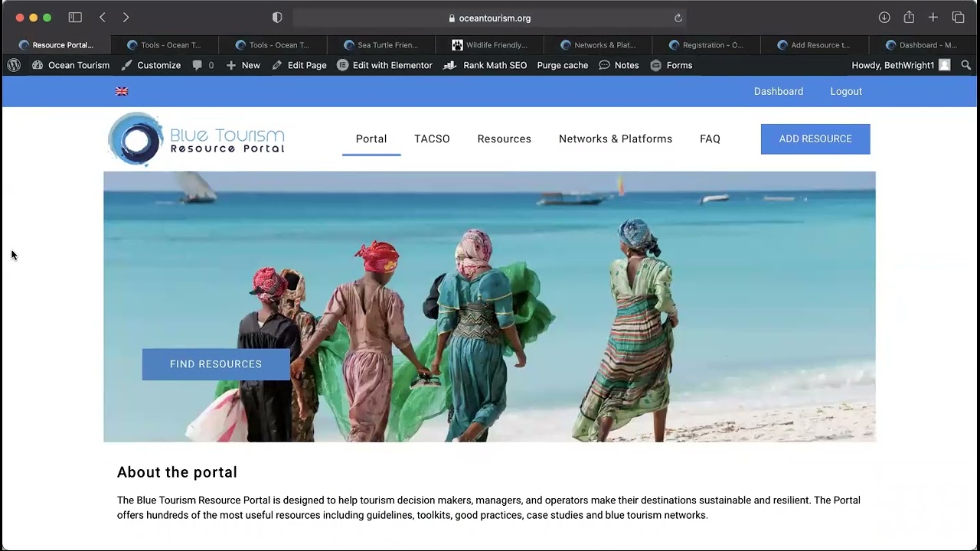Select Portal in site navigation

pyautogui.click(x=371, y=139)
